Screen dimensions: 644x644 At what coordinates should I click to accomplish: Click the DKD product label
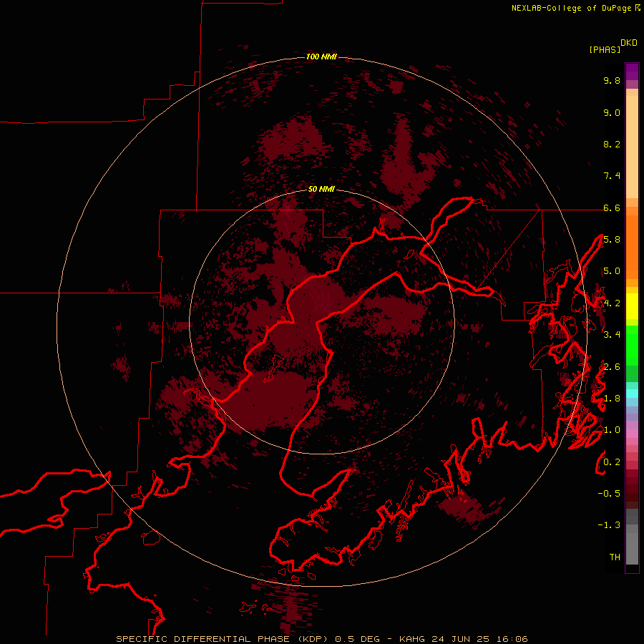(x=628, y=43)
